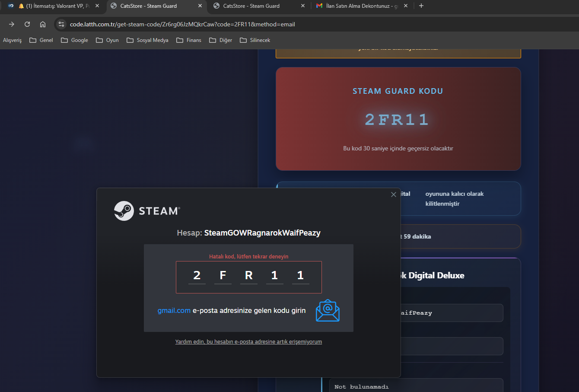Close the İlan Satın Alma Dekontunuz tab
Screen dimensions: 579x392
pos(406,6)
